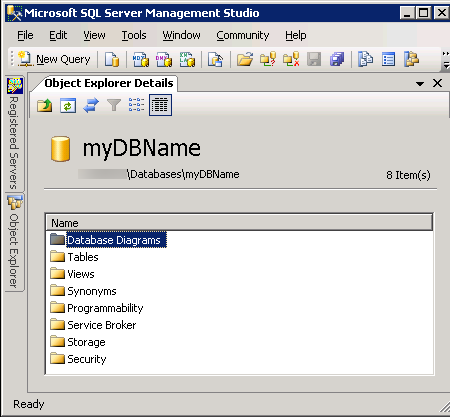Go up one level with the folder-arrow icon
Image resolution: width=450 pixels, height=417 pixels.
[x=45, y=105]
